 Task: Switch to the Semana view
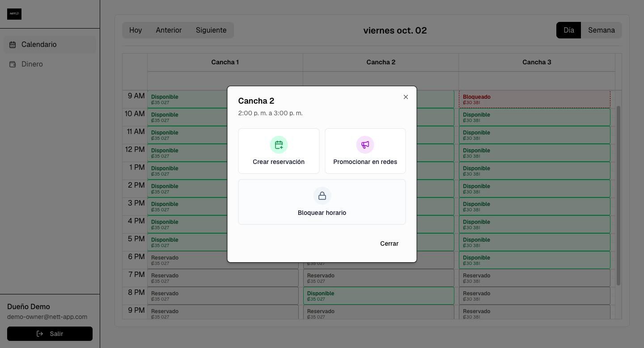(601, 30)
